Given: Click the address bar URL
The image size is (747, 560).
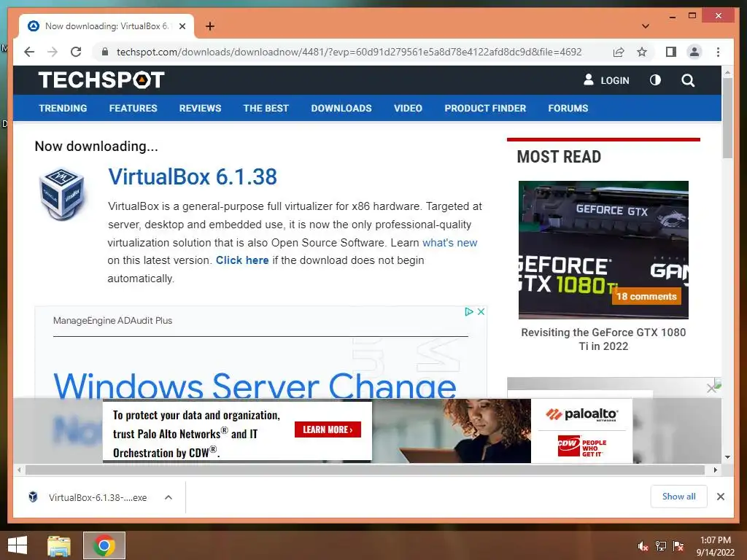Looking at the screenshot, I should [x=349, y=52].
